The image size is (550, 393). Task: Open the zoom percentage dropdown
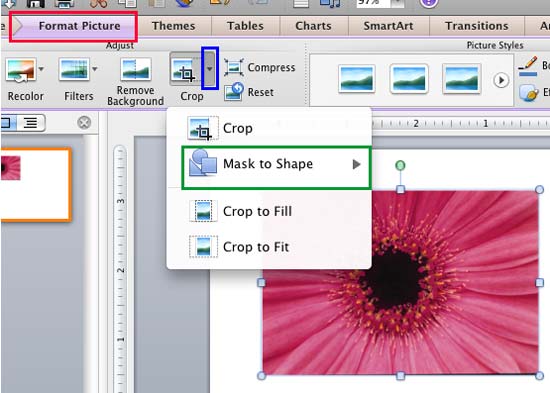(x=398, y=3)
